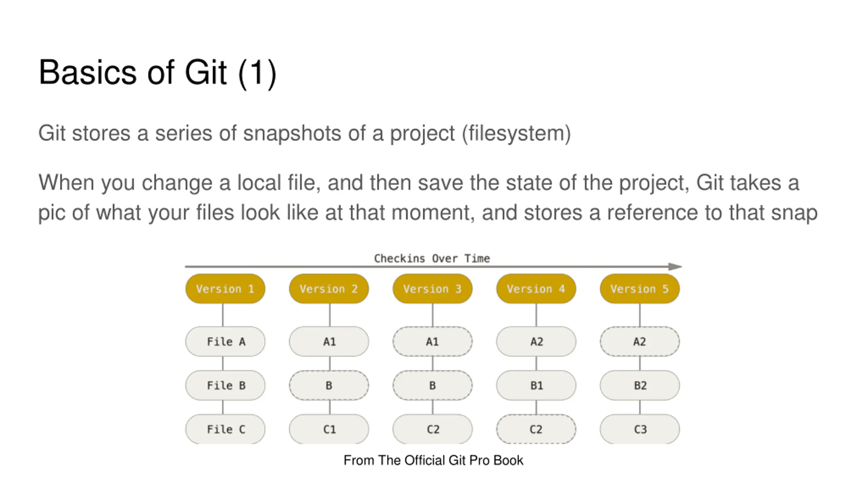Click the From The Official Git Pro Book caption
This screenshot has height=488, width=868.
pos(433,460)
